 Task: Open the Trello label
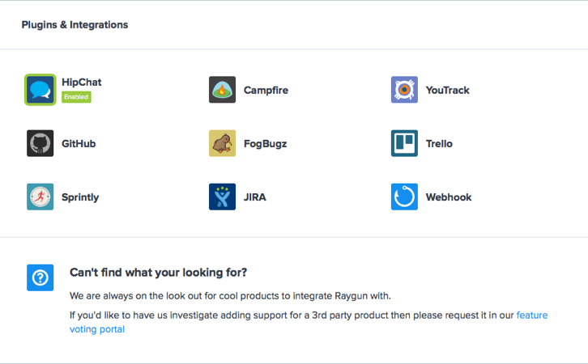[439, 144]
